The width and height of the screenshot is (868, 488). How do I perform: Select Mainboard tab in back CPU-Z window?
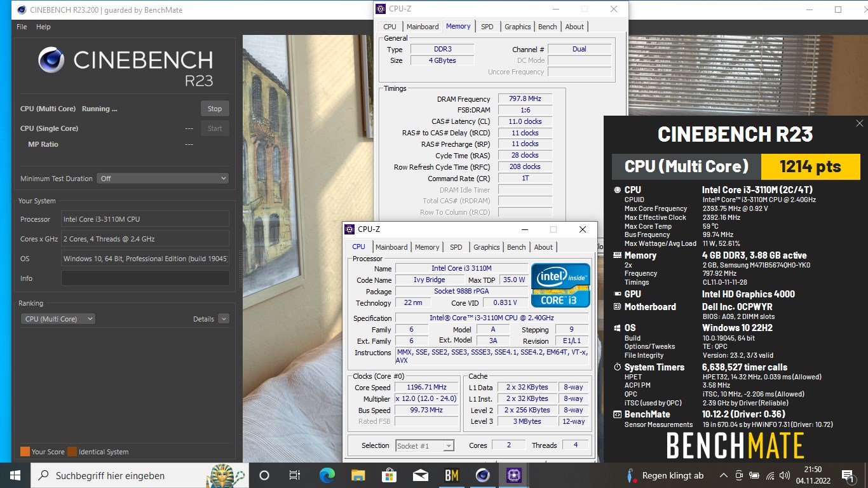423,27
